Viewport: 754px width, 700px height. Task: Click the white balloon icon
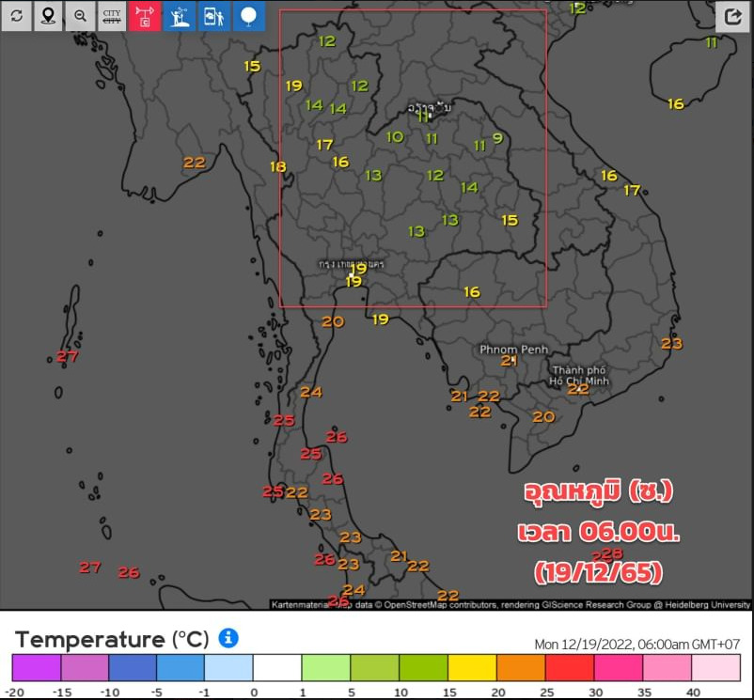(249, 16)
